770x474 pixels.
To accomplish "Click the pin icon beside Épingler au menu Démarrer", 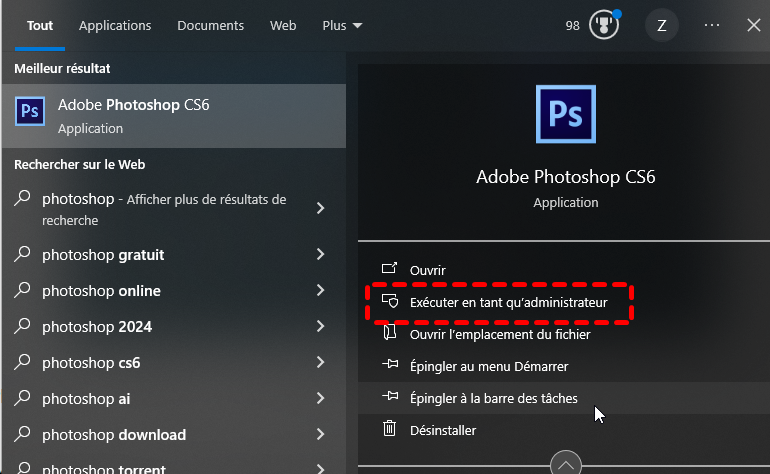I will (x=390, y=366).
